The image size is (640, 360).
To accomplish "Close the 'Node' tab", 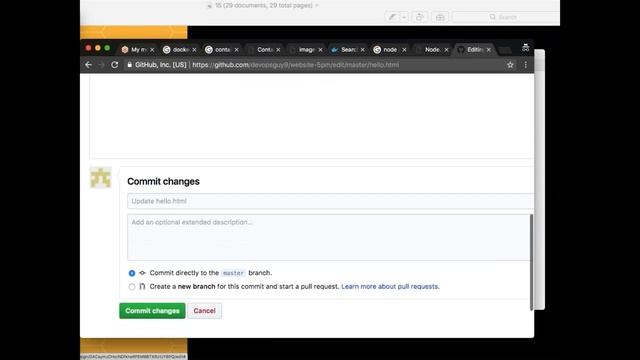I will (447, 50).
